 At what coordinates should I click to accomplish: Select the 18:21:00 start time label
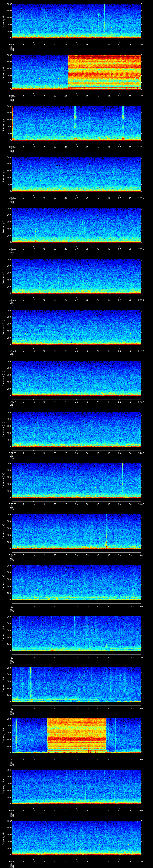click(x=12, y=402)
